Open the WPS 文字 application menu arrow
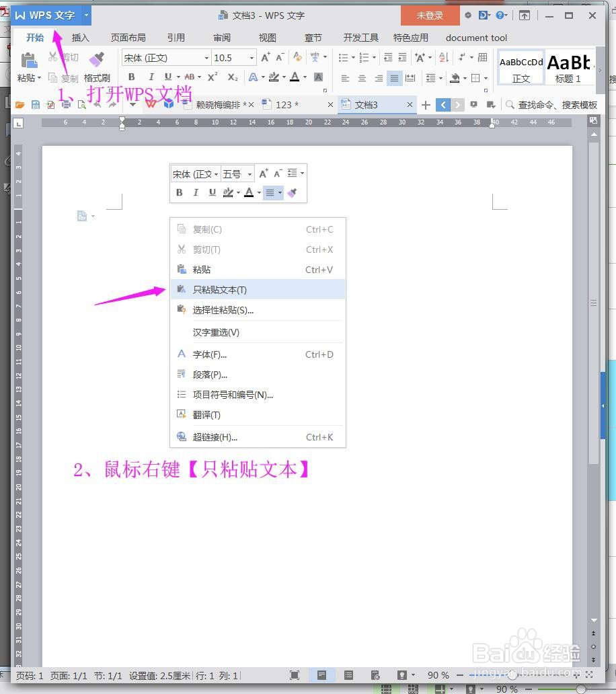The height and width of the screenshot is (694, 616). pos(86,15)
